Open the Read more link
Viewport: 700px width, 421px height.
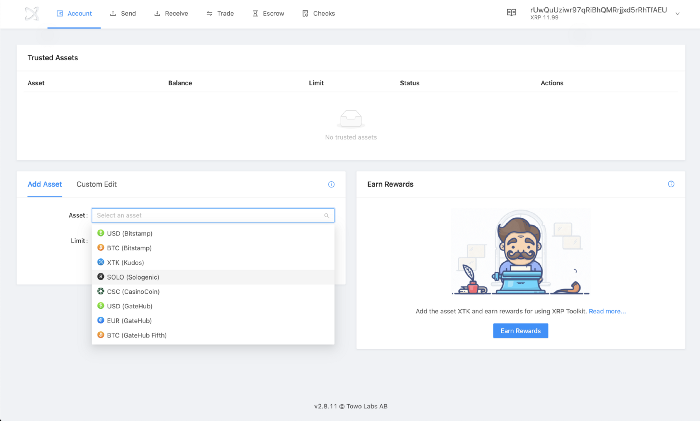[x=606, y=311]
